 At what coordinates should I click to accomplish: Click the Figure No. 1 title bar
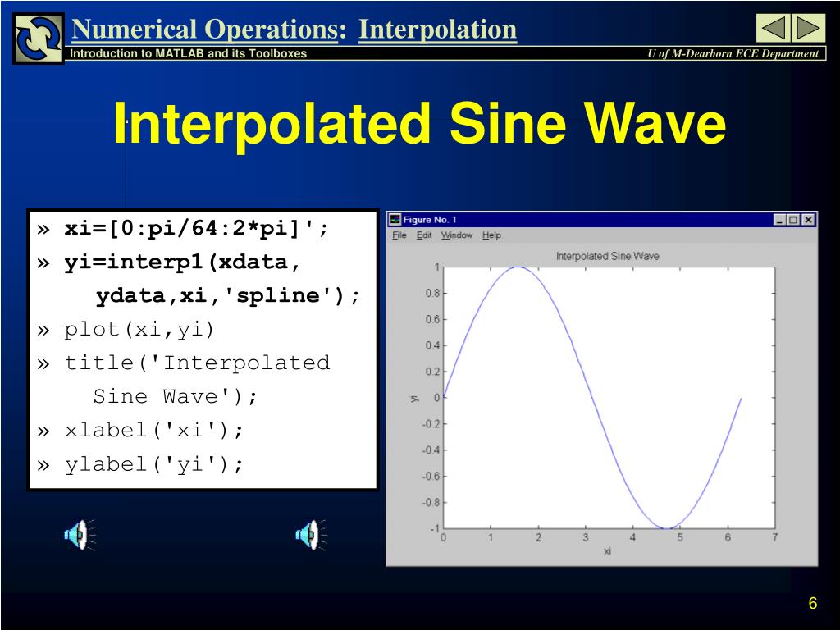tap(601, 220)
